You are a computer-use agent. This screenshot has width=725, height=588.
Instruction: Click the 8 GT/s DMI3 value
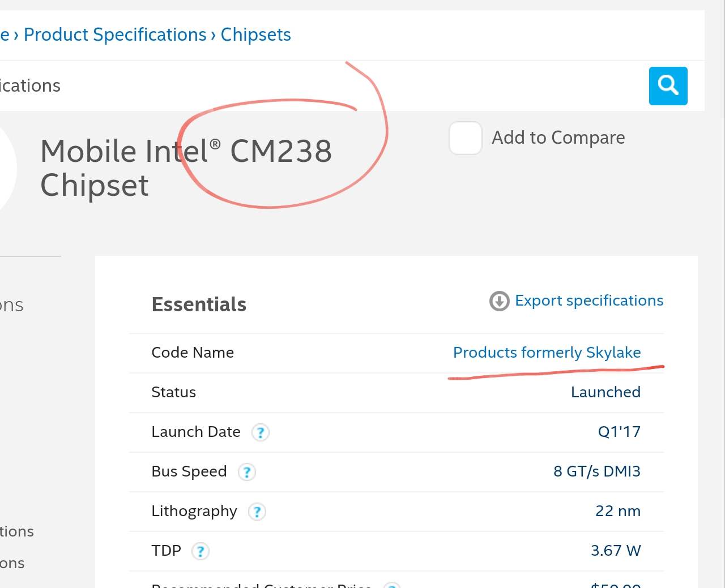click(x=597, y=471)
